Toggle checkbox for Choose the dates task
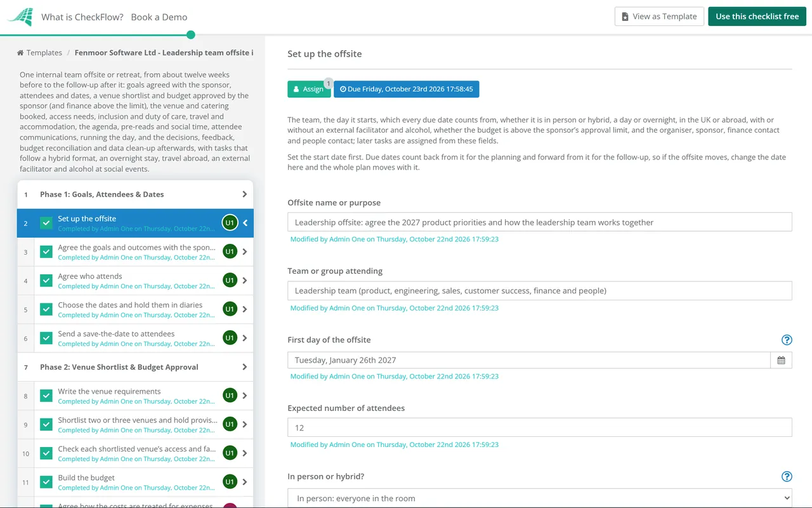The height and width of the screenshot is (508, 812). [x=46, y=309]
